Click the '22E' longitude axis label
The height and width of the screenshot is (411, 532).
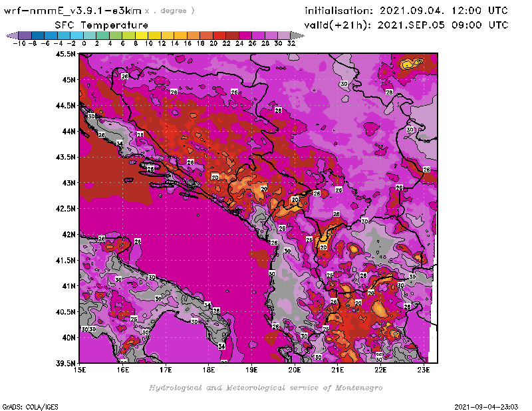[380, 370]
